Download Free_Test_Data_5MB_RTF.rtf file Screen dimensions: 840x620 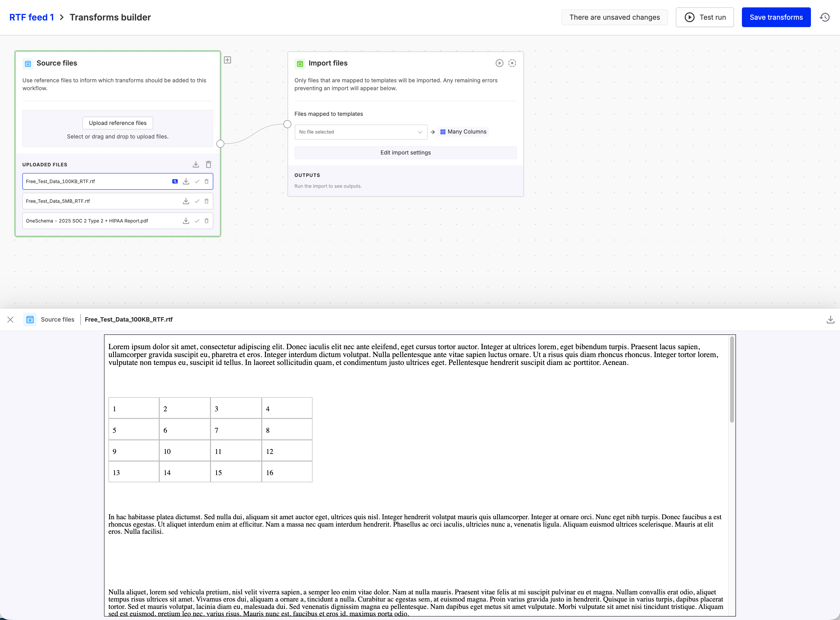coord(186,201)
